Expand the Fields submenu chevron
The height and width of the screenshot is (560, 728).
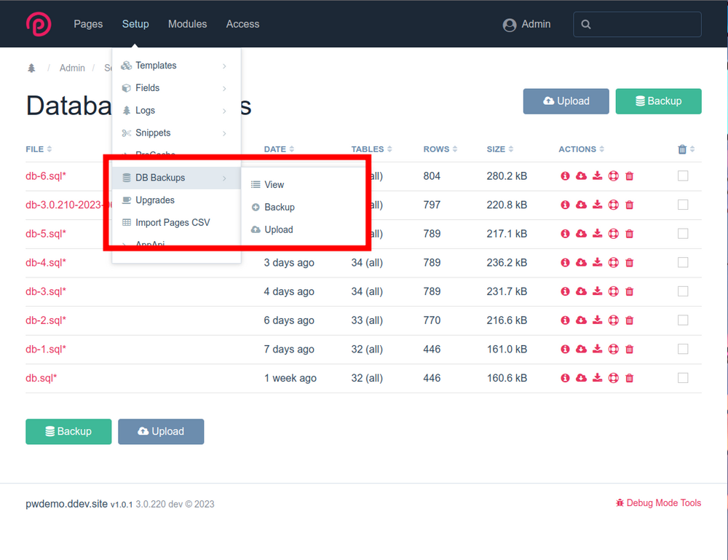point(224,88)
